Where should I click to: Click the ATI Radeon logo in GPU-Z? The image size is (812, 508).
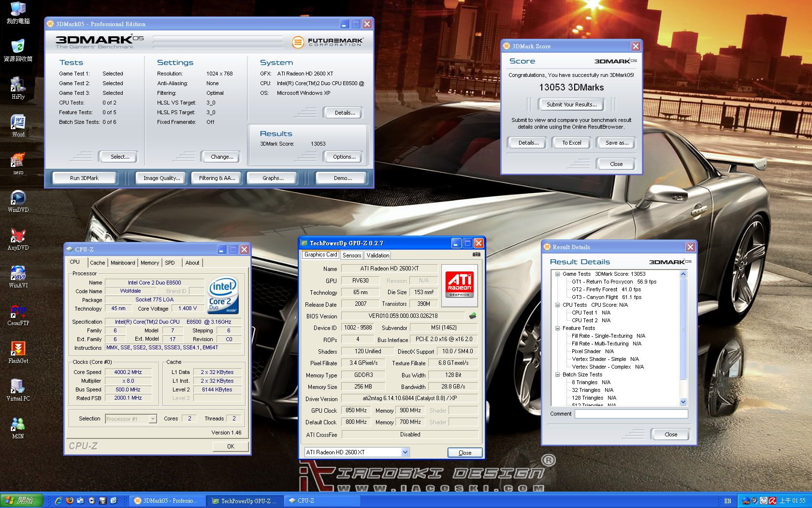pos(460,284)
